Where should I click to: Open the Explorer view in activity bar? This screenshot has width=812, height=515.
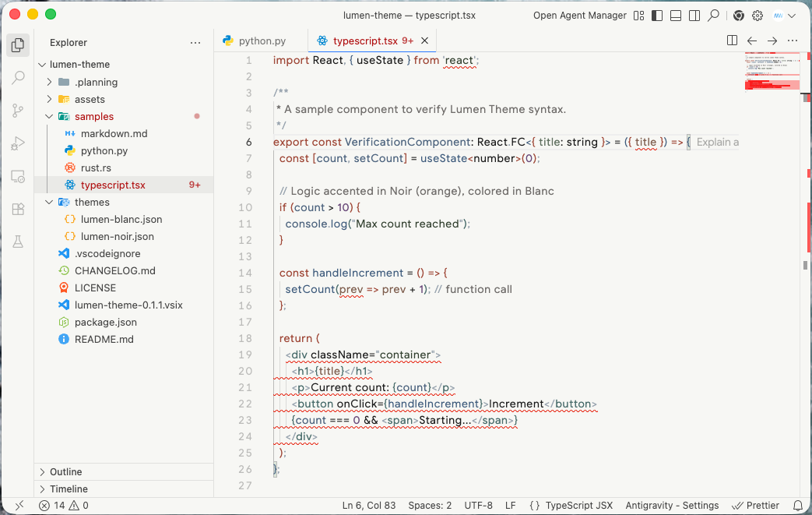pyautogui.click(x=18, y=45)
